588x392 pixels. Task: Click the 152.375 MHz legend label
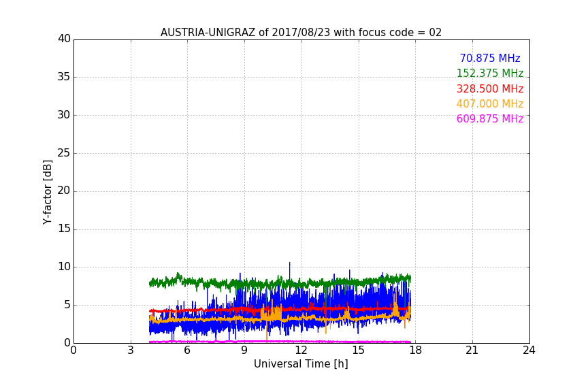pos(490,73)
